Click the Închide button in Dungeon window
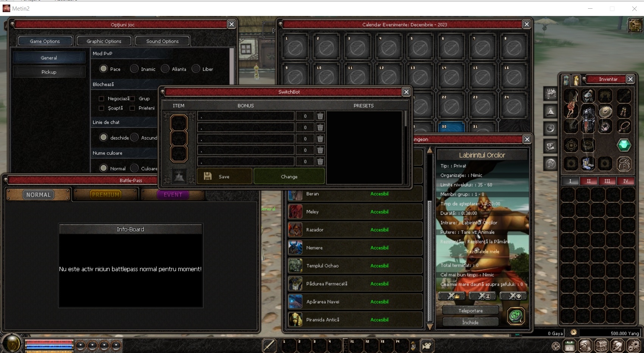Screen dimensions: 644x353 470,322
